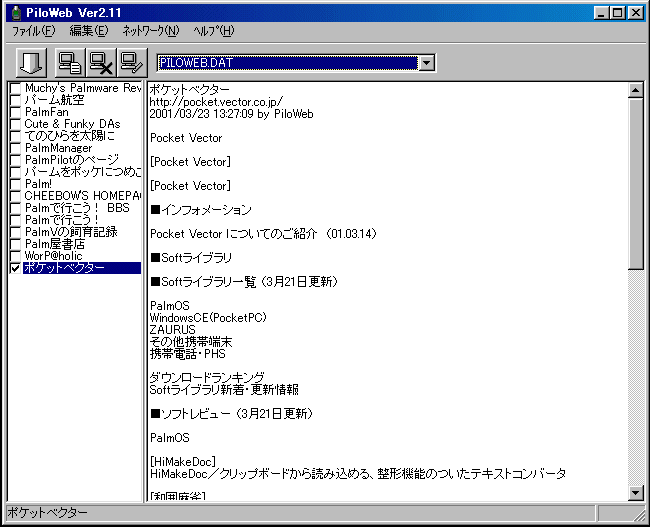Click the download arrow toolbar button

[30, 63]
